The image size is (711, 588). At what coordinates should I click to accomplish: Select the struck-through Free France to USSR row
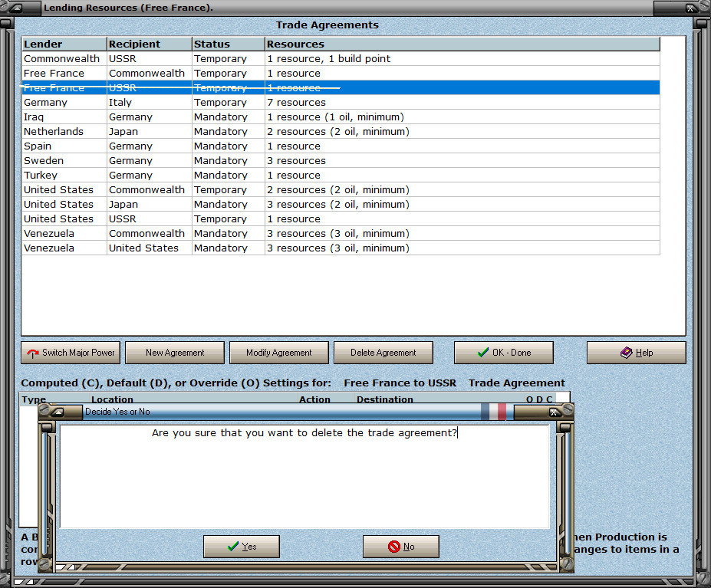pos(341,87)
